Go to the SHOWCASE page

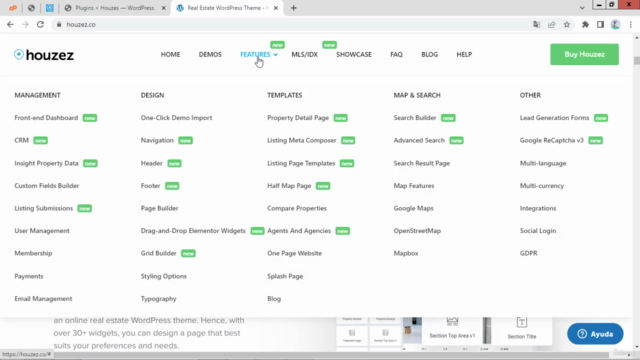[354, 54]
